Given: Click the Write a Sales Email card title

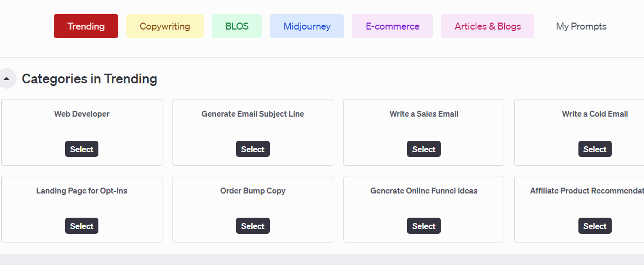Looking at the screenshot, I should pos(424,114).
